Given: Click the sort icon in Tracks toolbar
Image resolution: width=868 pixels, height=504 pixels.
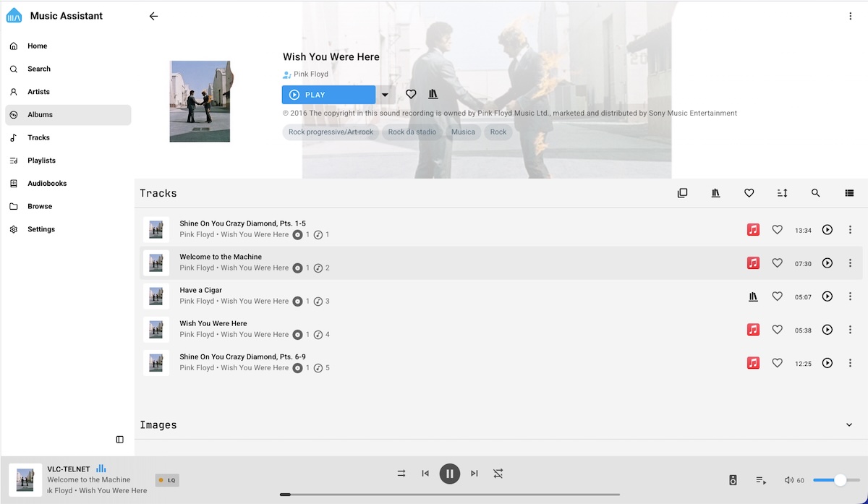Looking at the screenshot, I should (782, 193).
